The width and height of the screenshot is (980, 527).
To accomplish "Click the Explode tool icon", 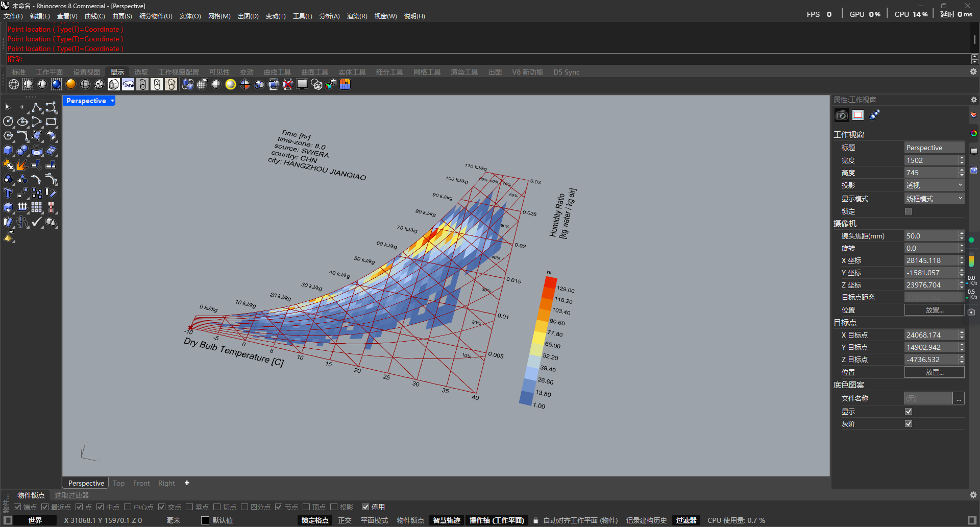I will pyautogui.click(x=22, y=165).
